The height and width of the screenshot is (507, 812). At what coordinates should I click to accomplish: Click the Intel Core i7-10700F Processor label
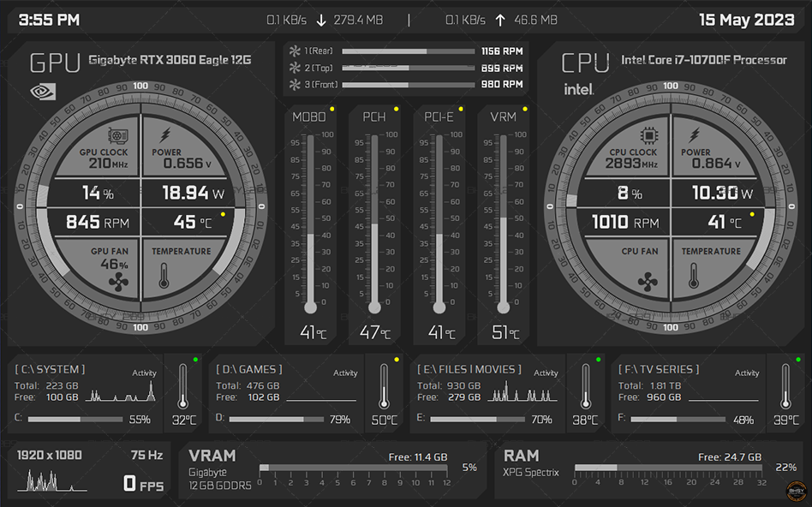click(704, 60)
